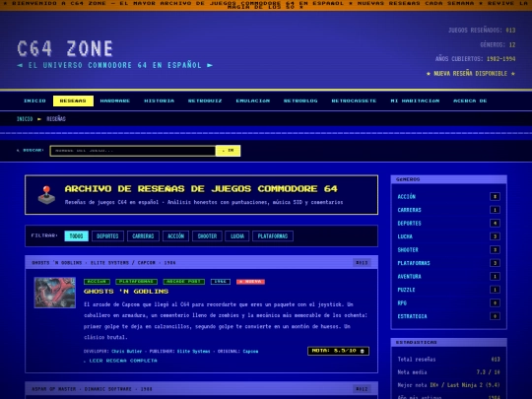The height and width of the screenshot is (399, 532).
Task: Click the Arcade Port tag
Action: click(184, 282)
